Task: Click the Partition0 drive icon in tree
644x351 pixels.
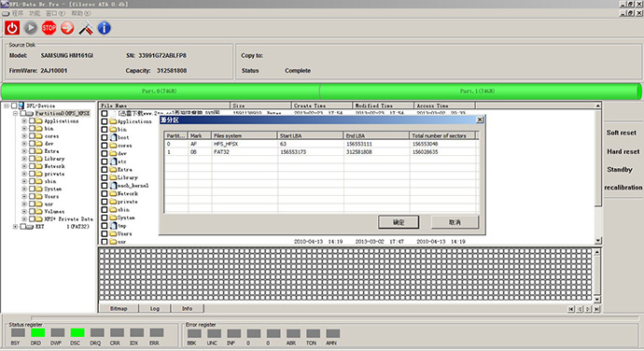Action: tap(31, 113)
